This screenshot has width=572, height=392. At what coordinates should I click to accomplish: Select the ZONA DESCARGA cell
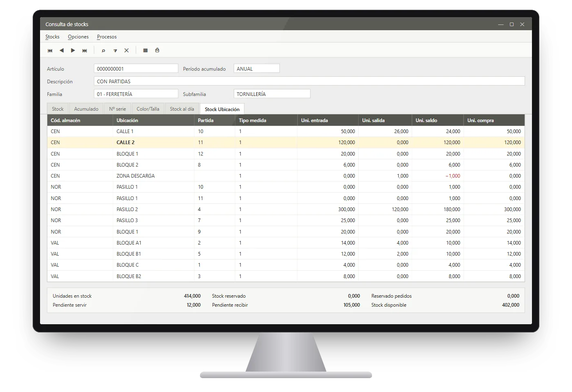coord(153,176)
